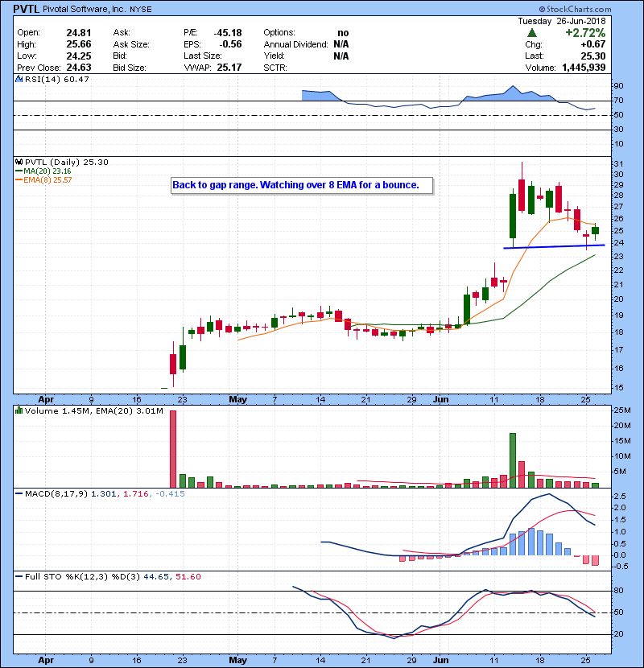Click the tallest red volume bar in April

click(173, 449)
